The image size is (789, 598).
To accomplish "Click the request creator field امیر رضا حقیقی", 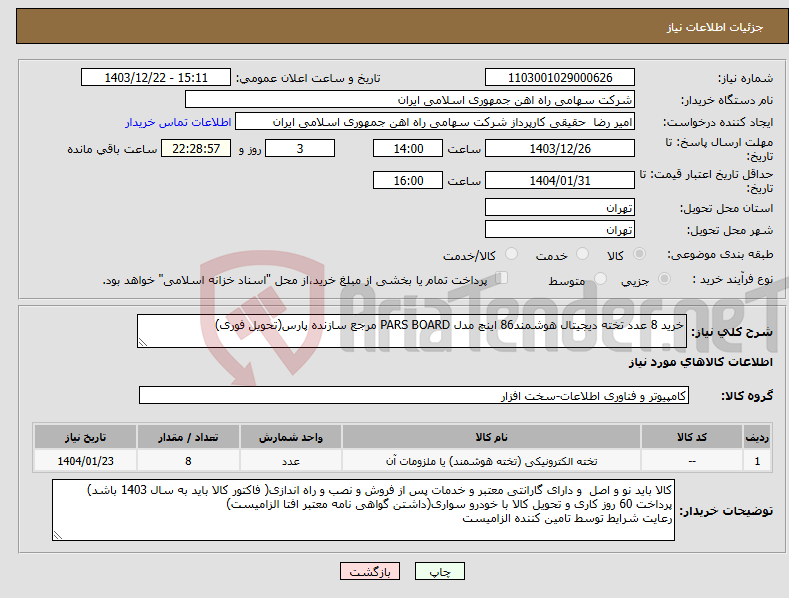I will (x=435, y=122).
